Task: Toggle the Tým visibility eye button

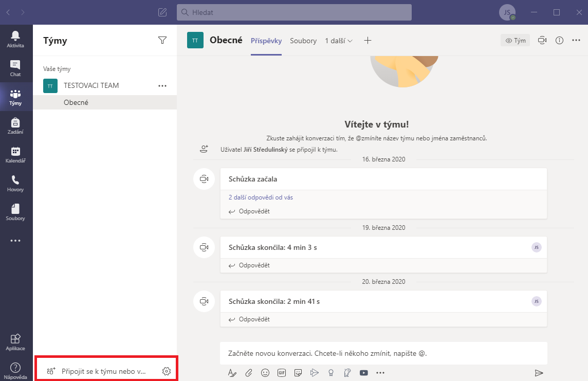Action: [x=515, y=40]
